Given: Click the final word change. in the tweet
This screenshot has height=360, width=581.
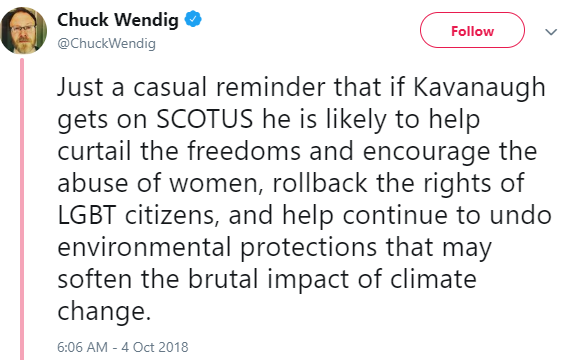Looking at the screenshot, I should click(x=104, y=312).
